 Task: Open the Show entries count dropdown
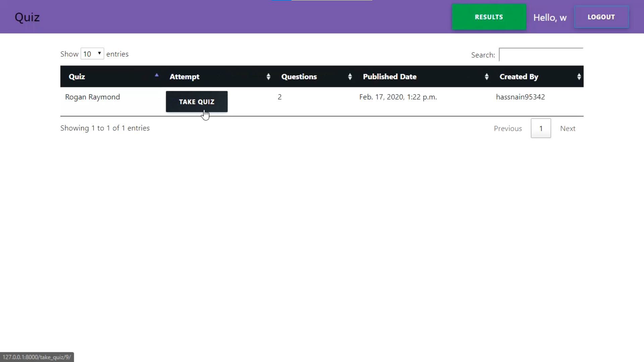point(92,54)
